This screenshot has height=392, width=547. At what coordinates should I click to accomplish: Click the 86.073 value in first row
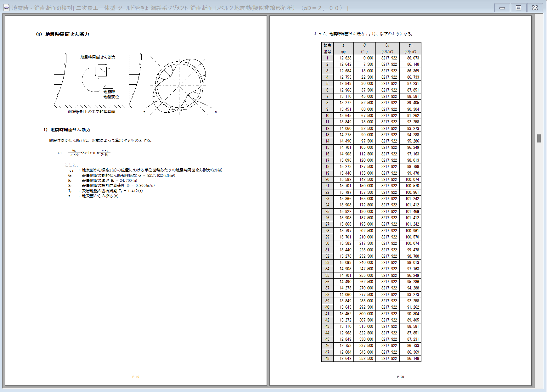click(x=413, y=58)
